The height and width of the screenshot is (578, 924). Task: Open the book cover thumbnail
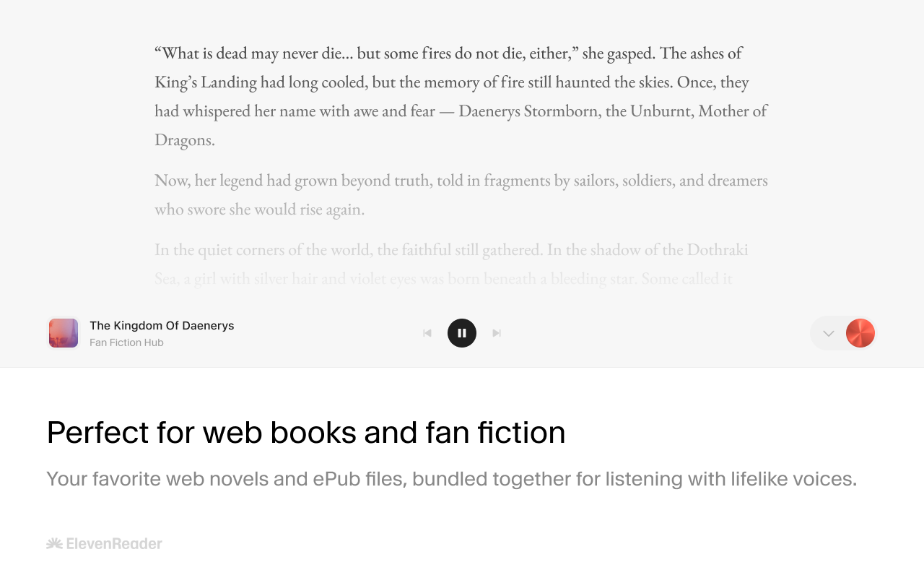(x=64, y=333)
